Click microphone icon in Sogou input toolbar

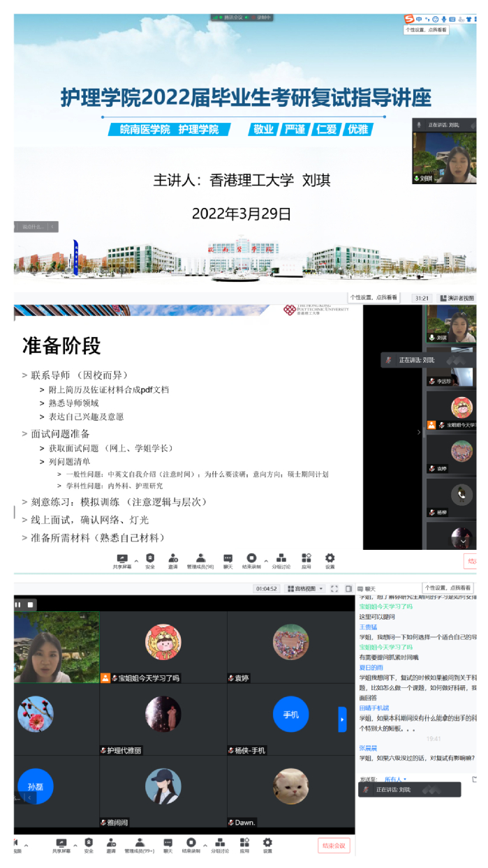click(444, 19)
